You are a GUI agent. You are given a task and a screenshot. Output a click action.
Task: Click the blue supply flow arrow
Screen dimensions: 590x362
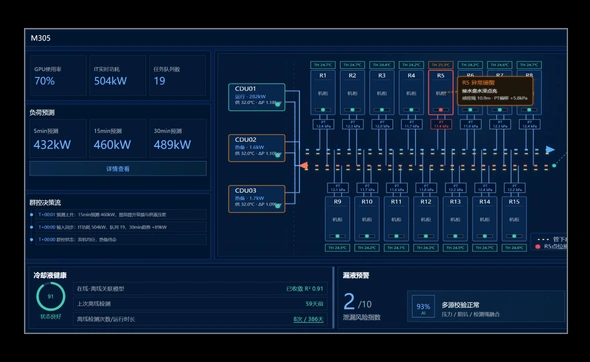(550, 150)
